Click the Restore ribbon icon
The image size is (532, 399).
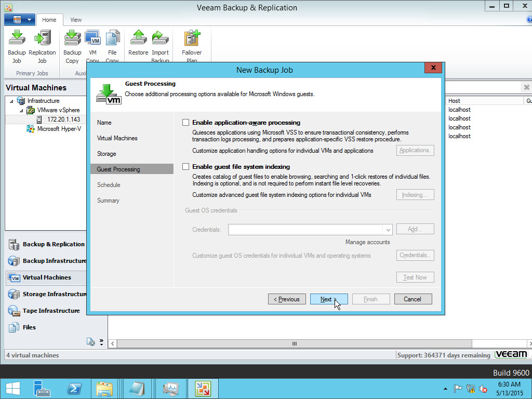(138, 43)
